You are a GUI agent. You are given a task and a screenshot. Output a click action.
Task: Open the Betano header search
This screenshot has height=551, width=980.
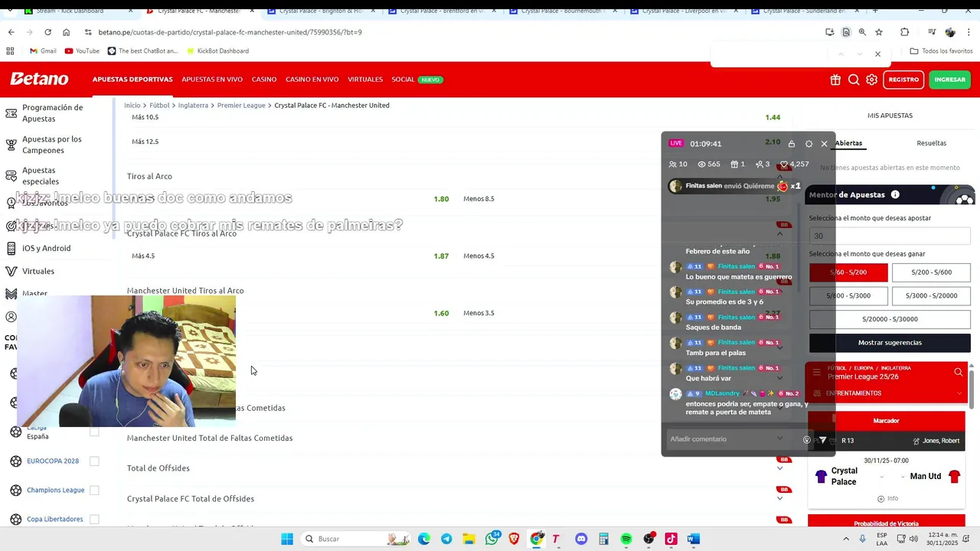[854, 80]
